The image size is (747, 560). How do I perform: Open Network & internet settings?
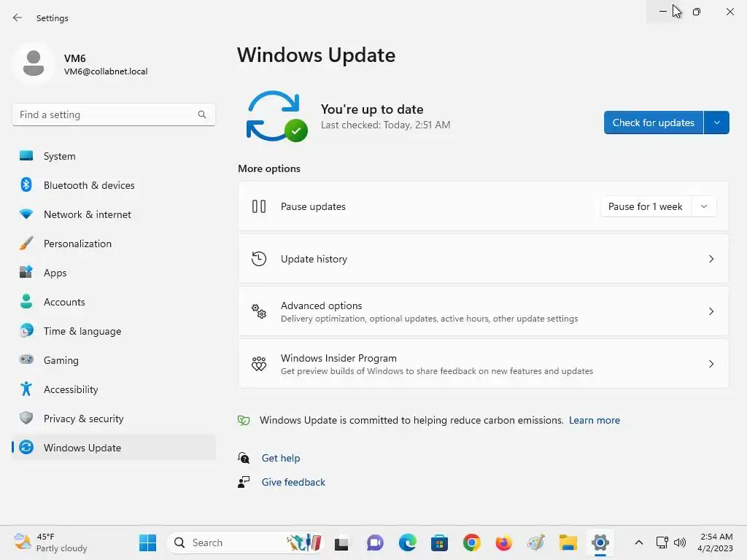click(113, 214)
